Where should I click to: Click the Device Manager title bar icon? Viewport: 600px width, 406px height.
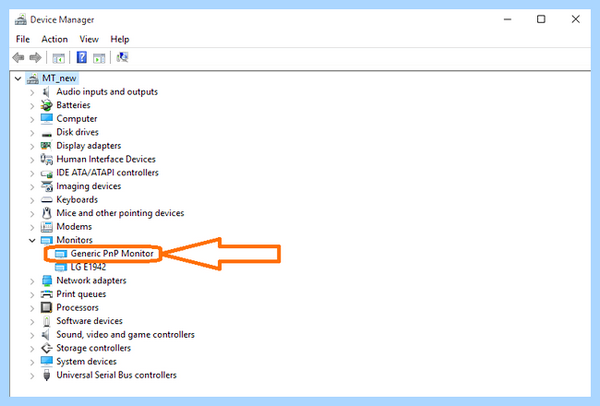point(21,20)
